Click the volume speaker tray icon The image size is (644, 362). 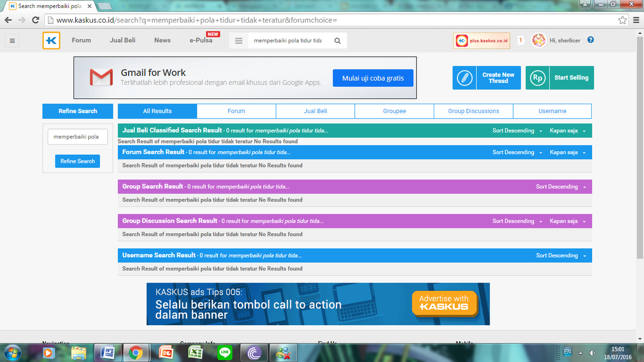593,352
